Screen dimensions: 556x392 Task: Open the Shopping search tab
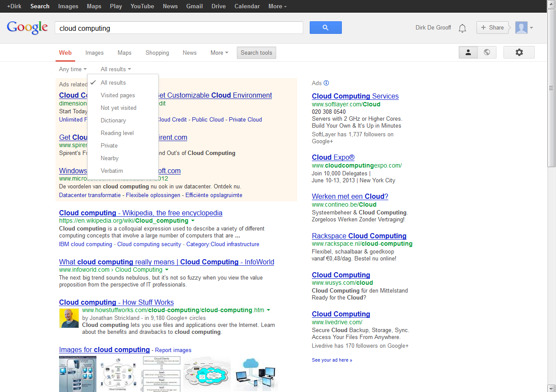(157, 53)
